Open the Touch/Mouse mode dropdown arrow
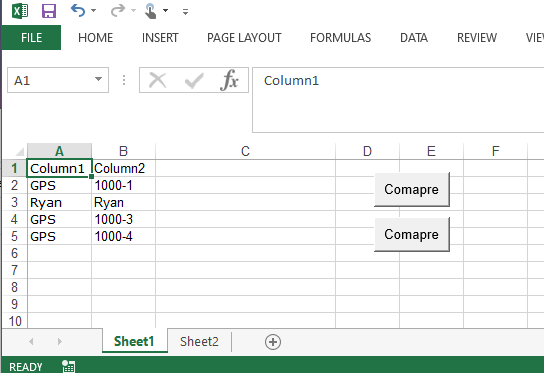This screenshot has width=544, height=373. pos(165,11)
